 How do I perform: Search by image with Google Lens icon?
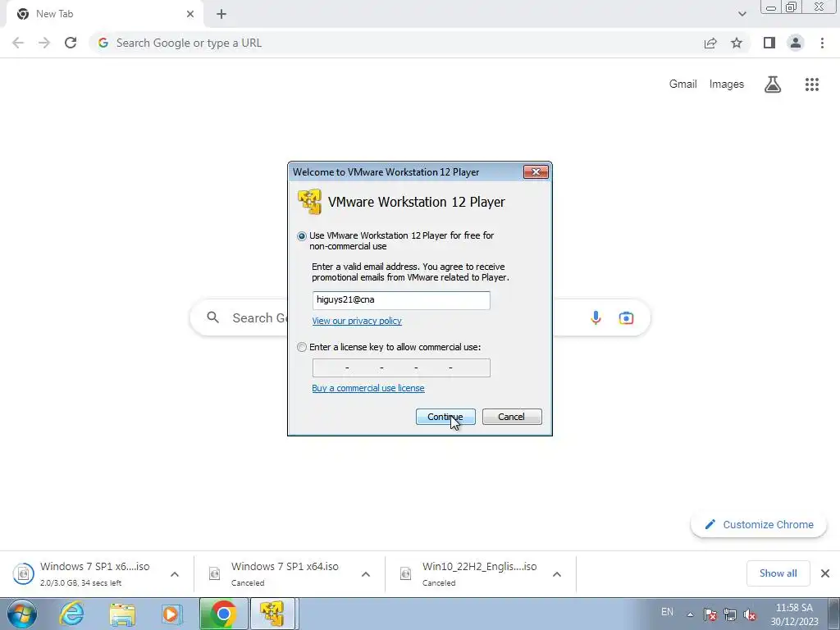click(x=626, y=317)
